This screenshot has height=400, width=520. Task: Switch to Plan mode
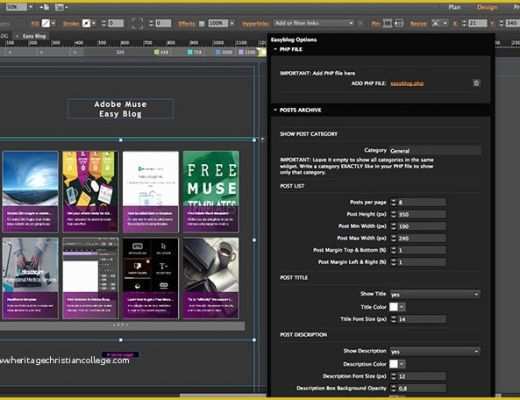tap(454, 7)
